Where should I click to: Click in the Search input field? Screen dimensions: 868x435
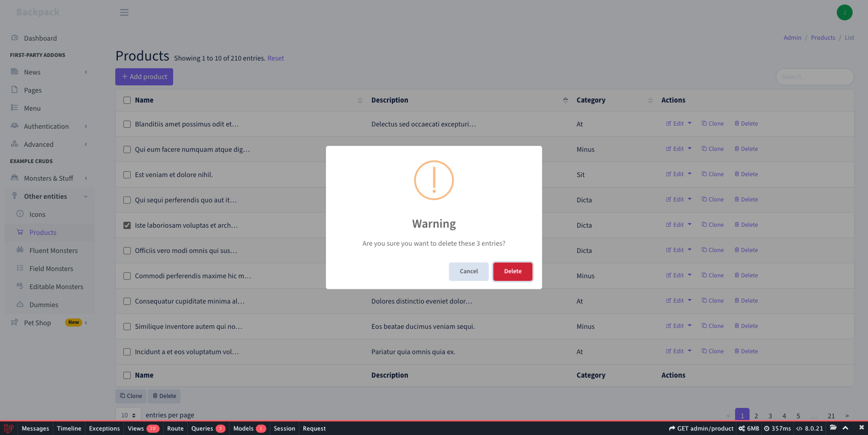tap(815, 77)
